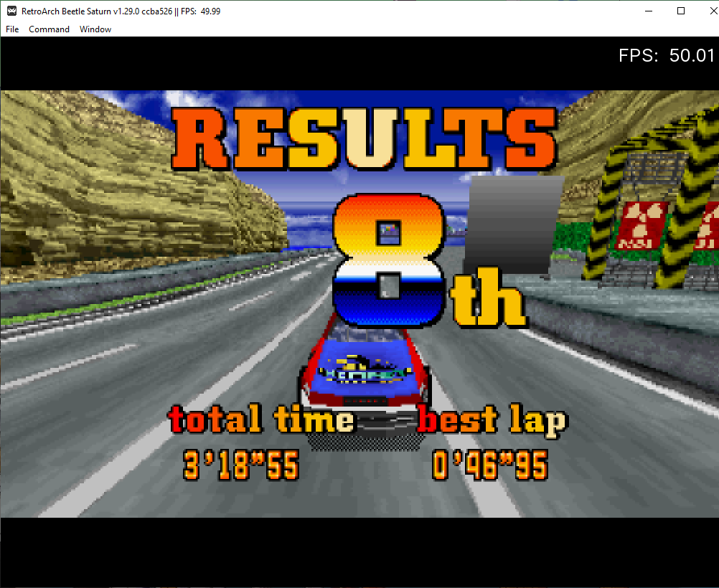This screenshot has width=719, height=588.
Task: Maximize the RetroArch window
Action: coord(682,11)
